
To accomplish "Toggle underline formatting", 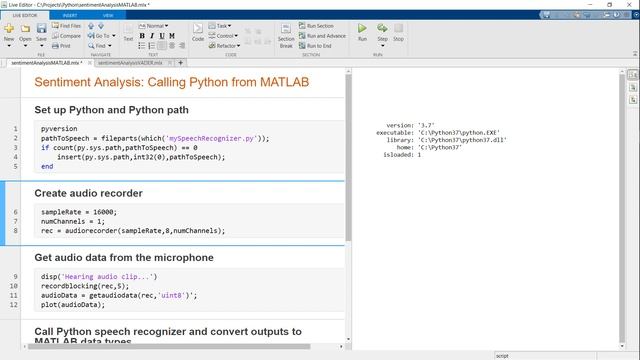I will pyautogui.click(x=162, y=36).
